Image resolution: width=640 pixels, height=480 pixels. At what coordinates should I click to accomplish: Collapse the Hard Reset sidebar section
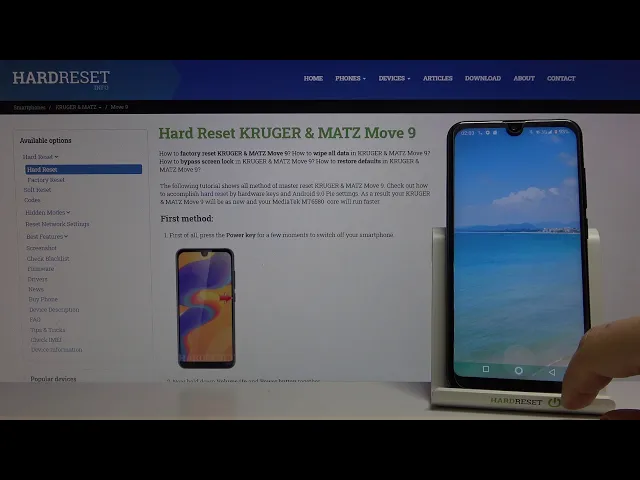(x=40, y=157)
